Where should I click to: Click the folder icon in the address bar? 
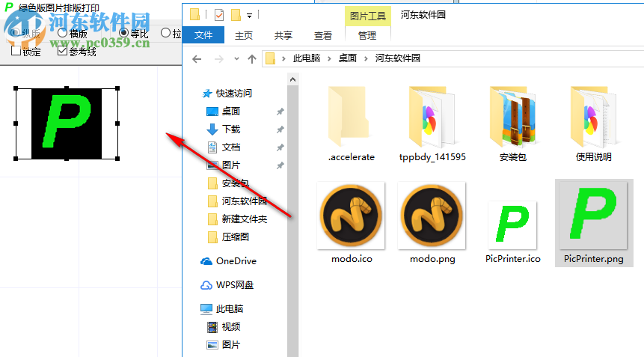[x=270, y=58]
